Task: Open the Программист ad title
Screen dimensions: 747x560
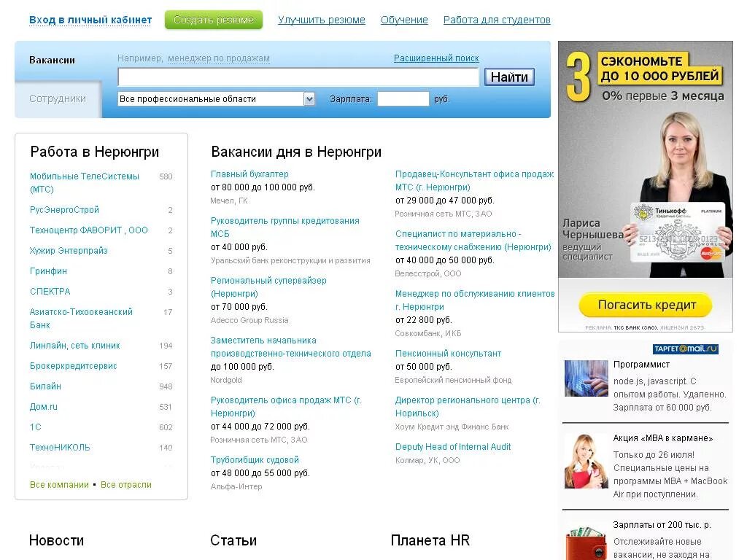Action: tap(641, 365)
